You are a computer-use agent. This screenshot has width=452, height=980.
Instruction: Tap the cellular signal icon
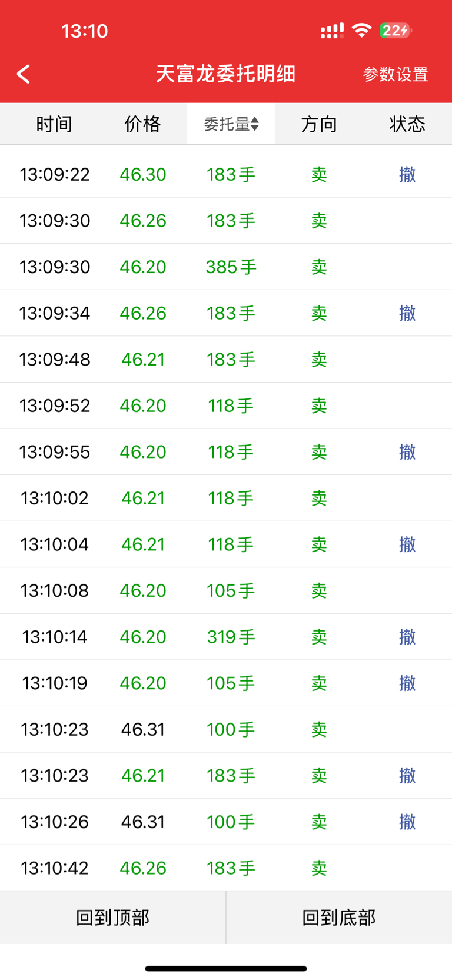(x=332, y=31)
